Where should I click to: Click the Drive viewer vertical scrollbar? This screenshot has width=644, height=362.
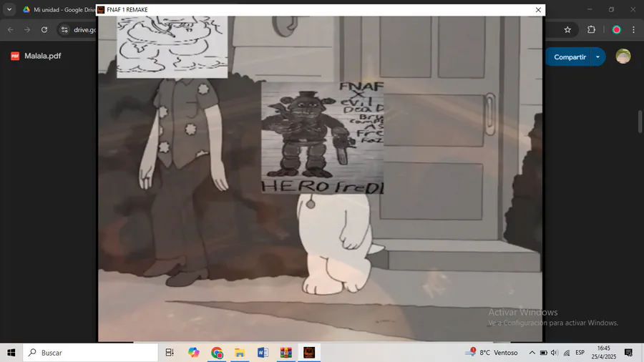(x=640, y=122)
